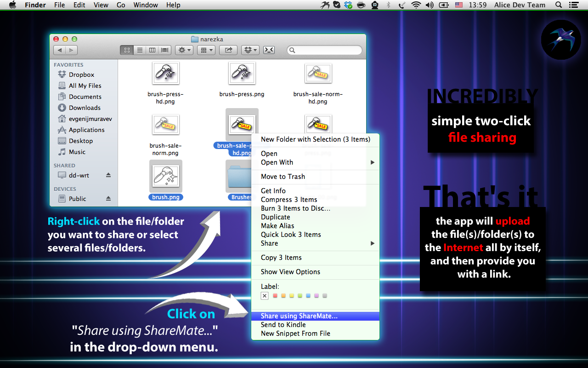Open the Dropbox status icon in menu bar
Screen dimensions: 588x368
click(349, 5)
